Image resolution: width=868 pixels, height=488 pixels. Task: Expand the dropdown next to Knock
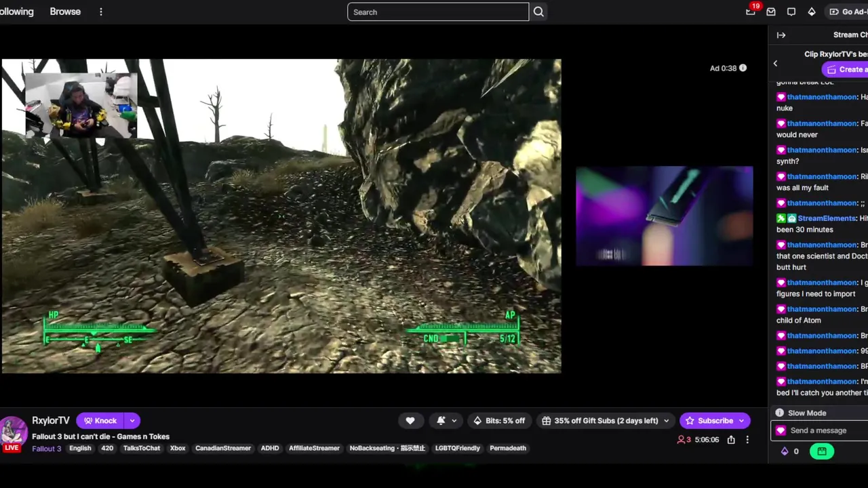point(132,421)
